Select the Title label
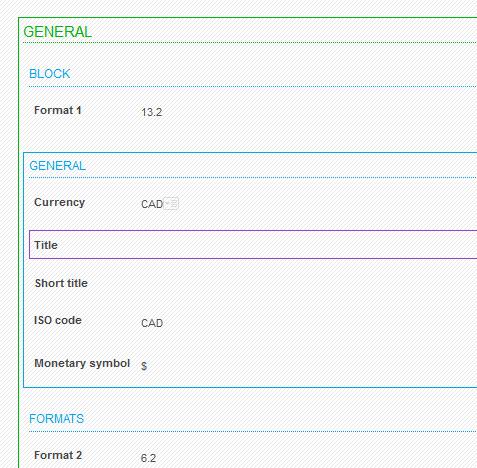 coord(46,245)
